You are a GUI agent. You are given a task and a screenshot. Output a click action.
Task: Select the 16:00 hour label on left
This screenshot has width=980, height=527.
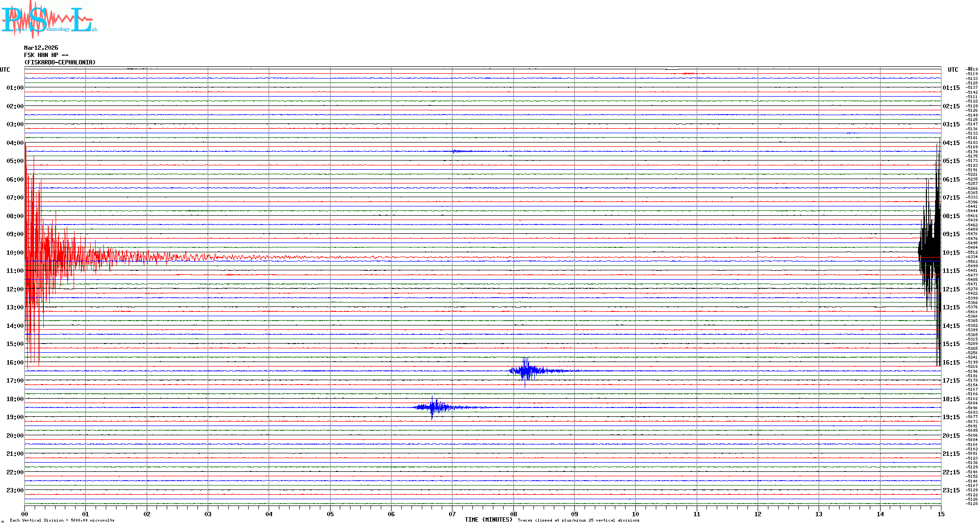click(15, 363)
